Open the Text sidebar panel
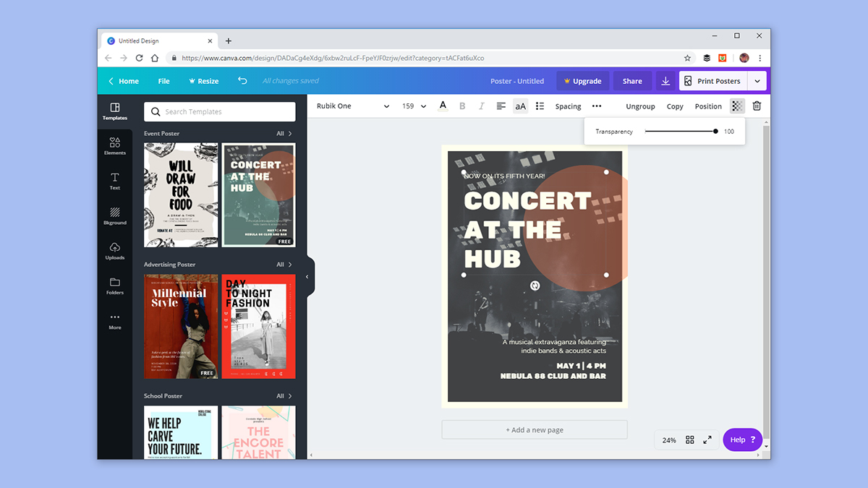Viewport: 868px width, 488px height. (x=114, y=181)
